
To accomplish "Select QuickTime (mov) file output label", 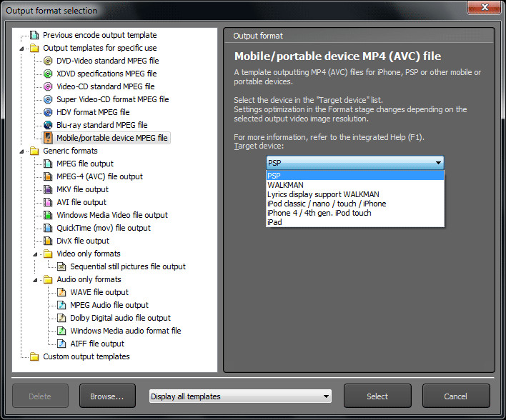I will [x=103, y=228].
